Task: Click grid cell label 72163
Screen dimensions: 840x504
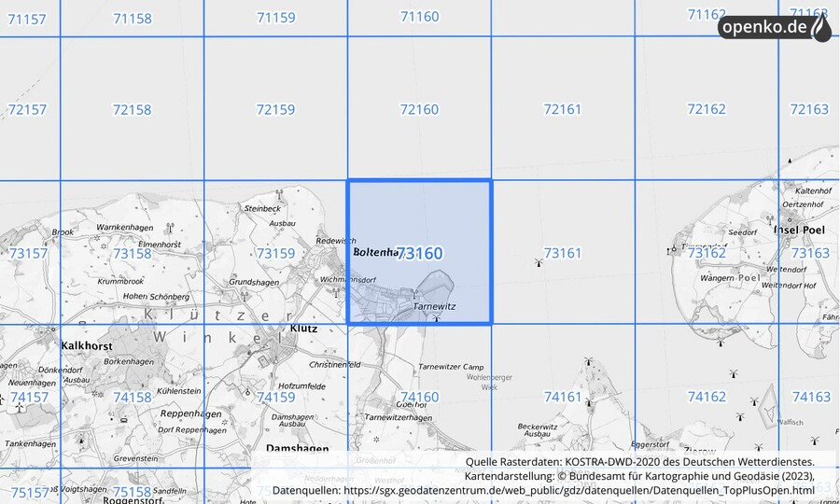Action: 809,108
